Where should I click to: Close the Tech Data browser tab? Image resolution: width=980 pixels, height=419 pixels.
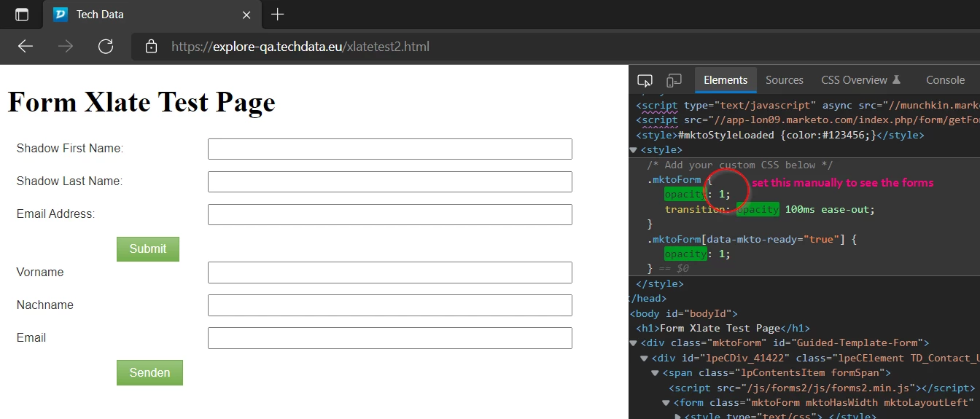pyautogui.click(x=246, y=15)
